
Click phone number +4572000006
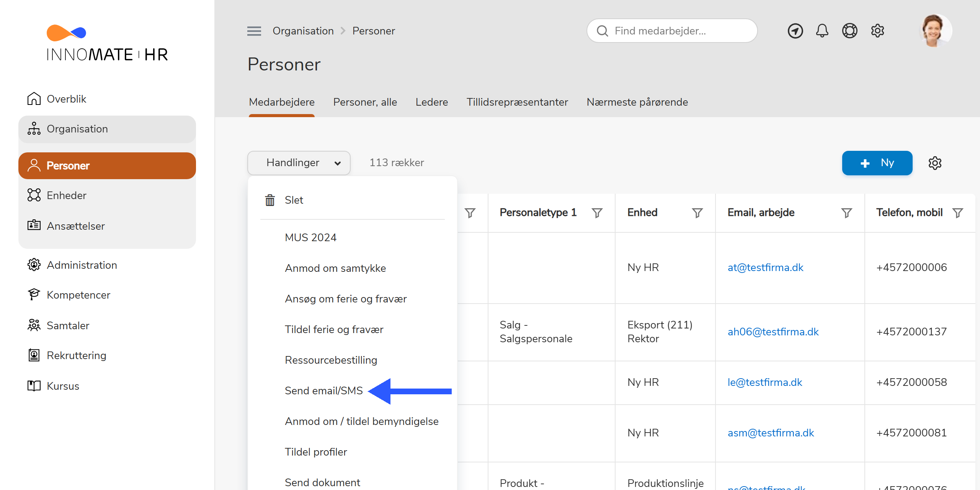(911, 267)
